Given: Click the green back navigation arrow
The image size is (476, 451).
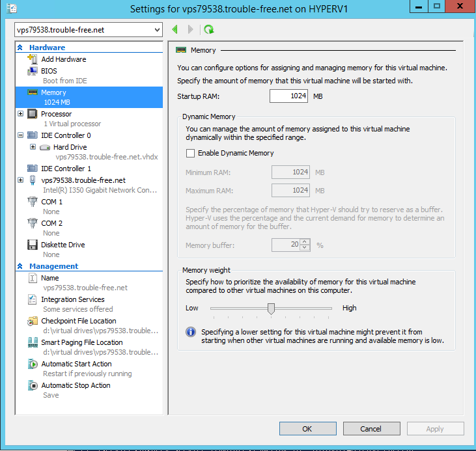Looking at the screenshot, I should click(x=175, y=29).
